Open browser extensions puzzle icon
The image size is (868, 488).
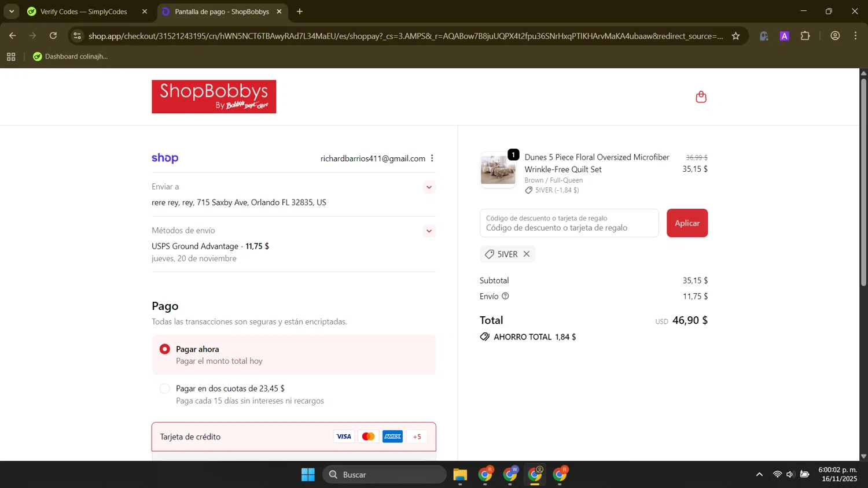click(805, 36)
